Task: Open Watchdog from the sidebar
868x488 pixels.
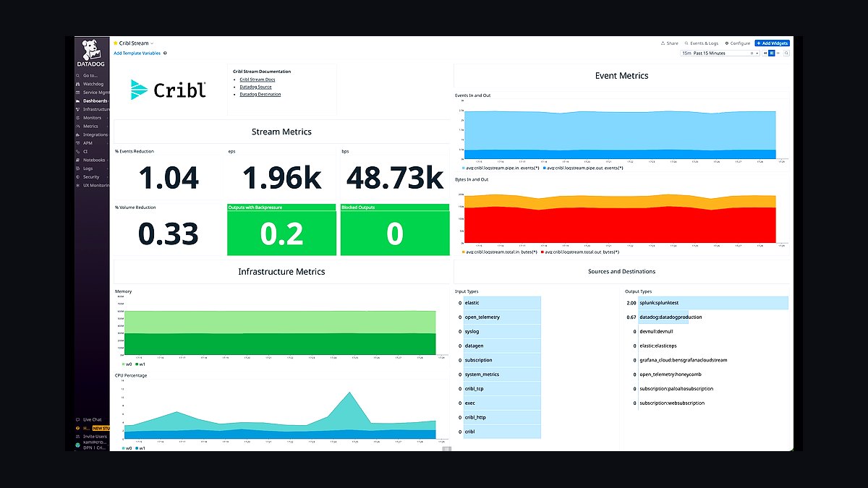Action: coord(90,84)
